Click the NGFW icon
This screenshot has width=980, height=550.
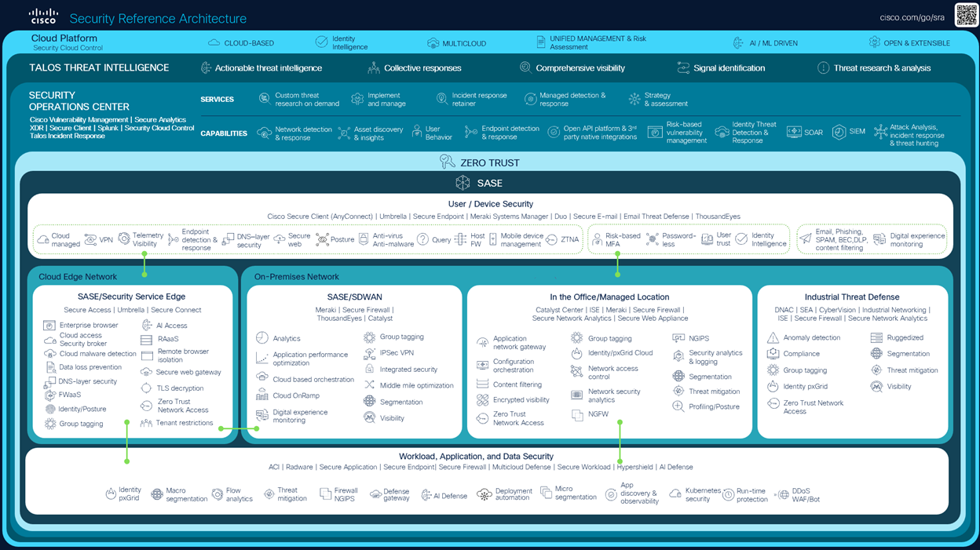[577, 415]
